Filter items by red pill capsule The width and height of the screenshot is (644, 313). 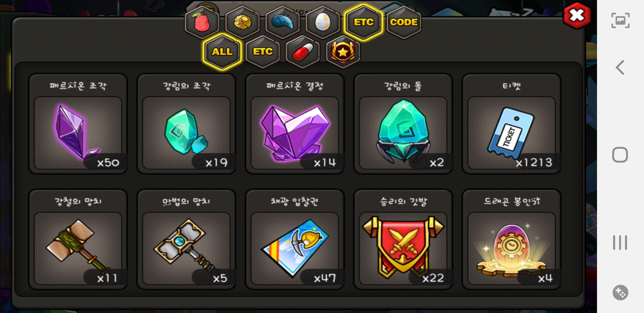[x=302, y=52]
